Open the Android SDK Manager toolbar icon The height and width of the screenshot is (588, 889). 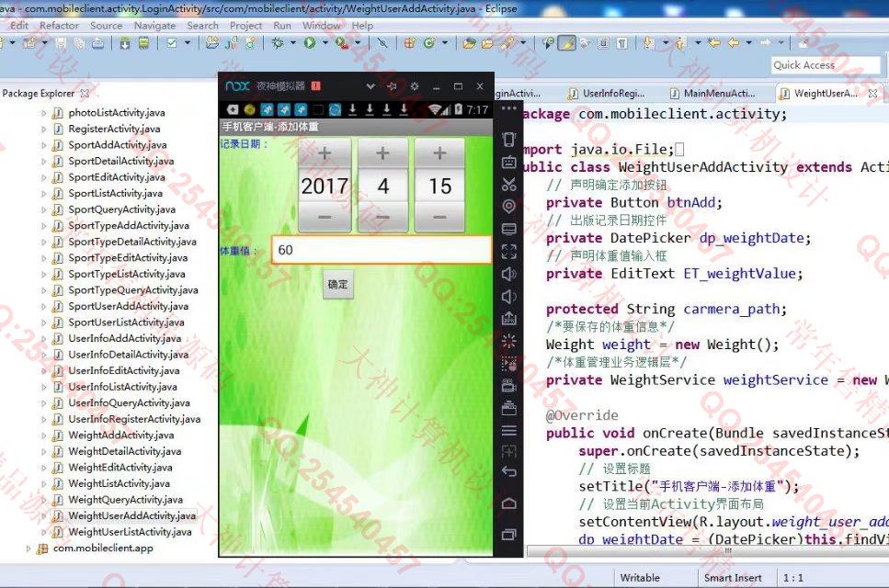coord(125,43)
